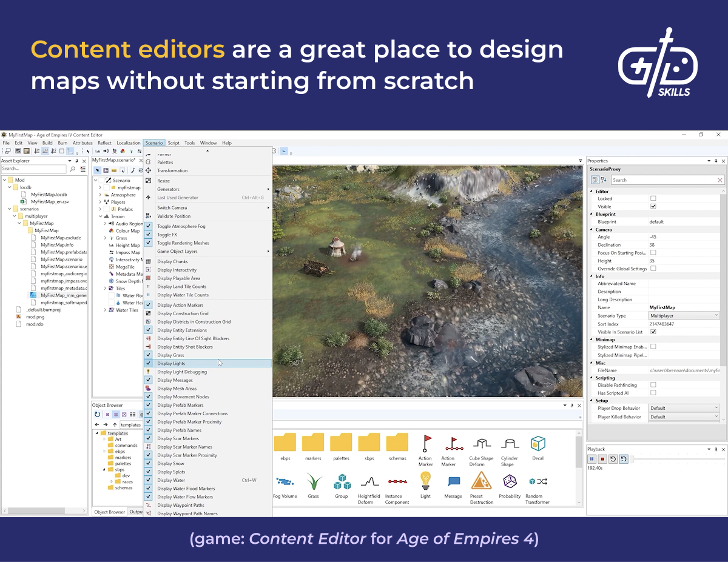
Task: Click the Asset Explorer search magnifier icon
Action: pyautogui.click(x=73, y=169)
